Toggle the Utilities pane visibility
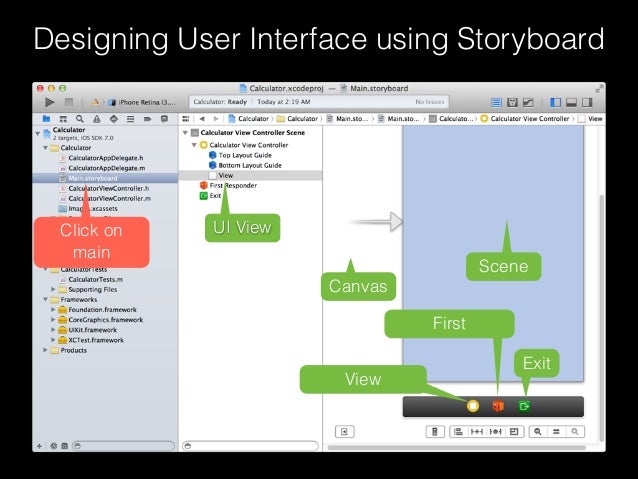The image size is (638, 479). tap(587, 102)
